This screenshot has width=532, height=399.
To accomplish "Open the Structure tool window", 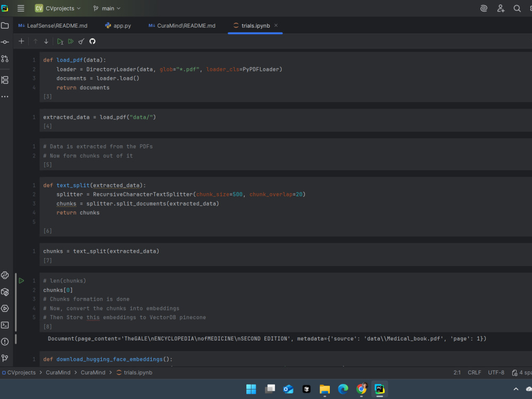I will point(5,80).
